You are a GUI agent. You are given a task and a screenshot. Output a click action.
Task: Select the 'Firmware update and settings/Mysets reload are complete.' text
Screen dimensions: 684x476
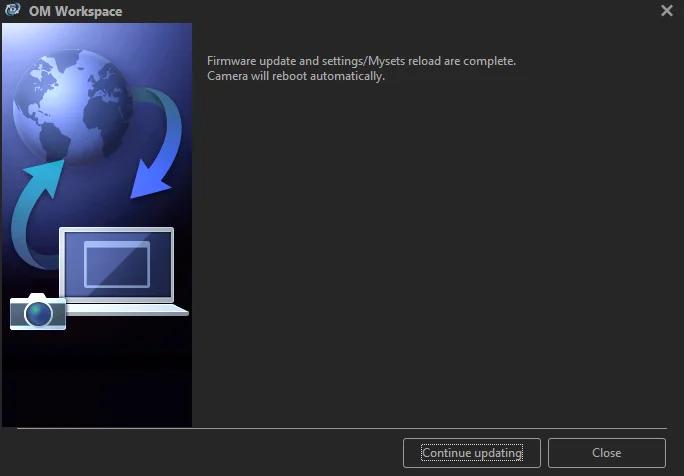361,61
